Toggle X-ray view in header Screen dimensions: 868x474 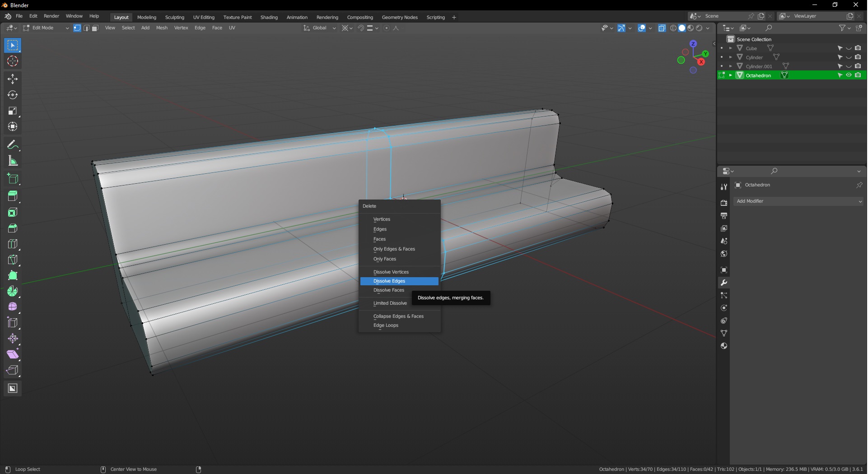click(662, 28)
